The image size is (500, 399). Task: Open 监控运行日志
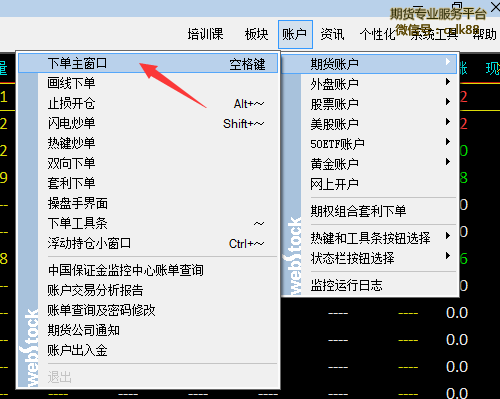(x=370, y=285)
